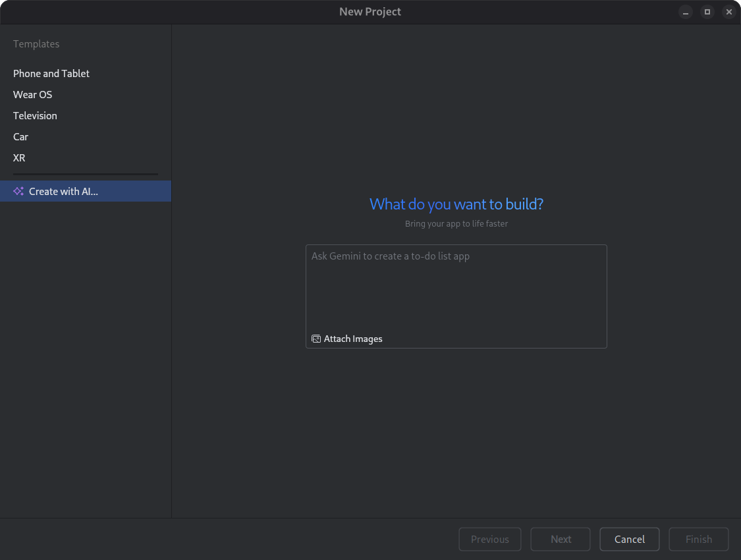The image size is (741, 560).
Task: Click Attach Images to add a mockup
Action: tap(347, 338)
